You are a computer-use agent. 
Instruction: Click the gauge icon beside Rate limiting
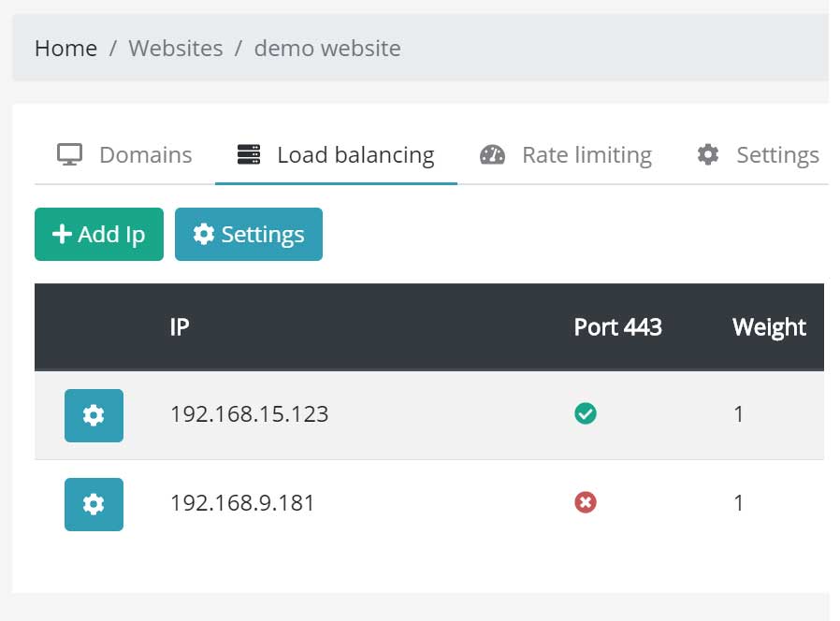tap(492, 155)
